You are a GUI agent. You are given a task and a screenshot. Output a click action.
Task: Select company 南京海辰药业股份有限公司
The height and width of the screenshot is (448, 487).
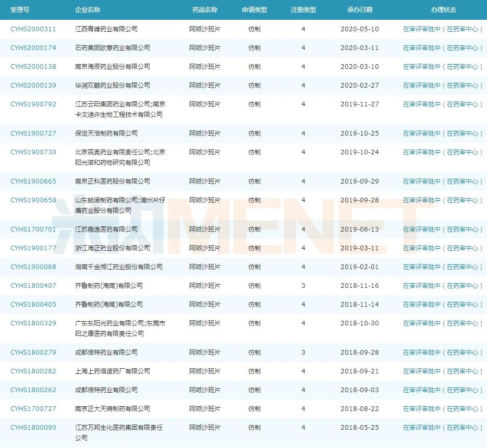pyautogui.click(x=113, y=66)
